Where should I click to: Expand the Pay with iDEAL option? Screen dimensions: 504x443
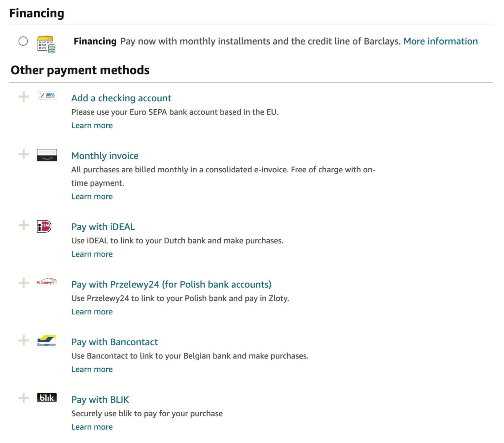click(x=23, y=225)
